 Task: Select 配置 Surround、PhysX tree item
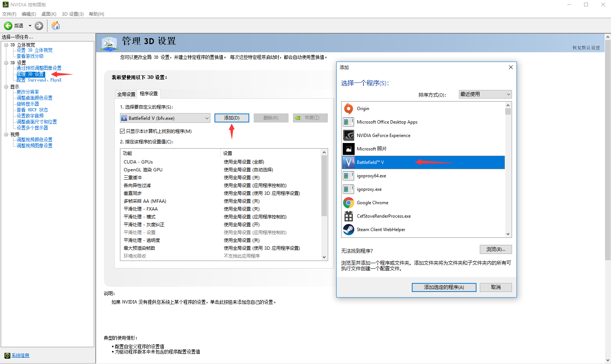[x=39, y=80]
